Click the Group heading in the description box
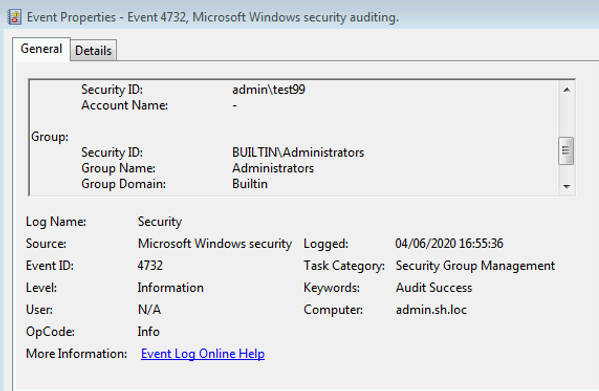Image resolution: width=599 pixels, height=391 pixels. 50,137
